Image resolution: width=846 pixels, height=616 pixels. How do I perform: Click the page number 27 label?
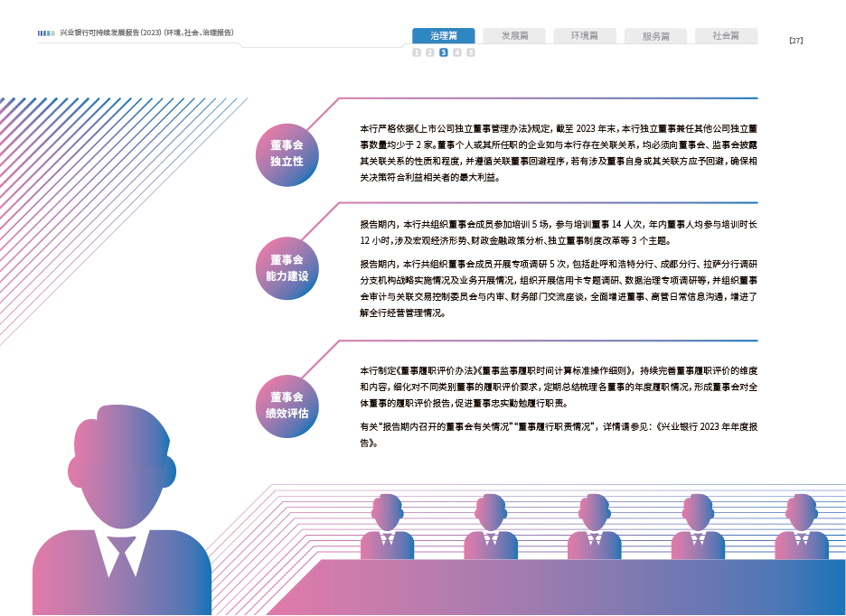click(x=795, y=41)
